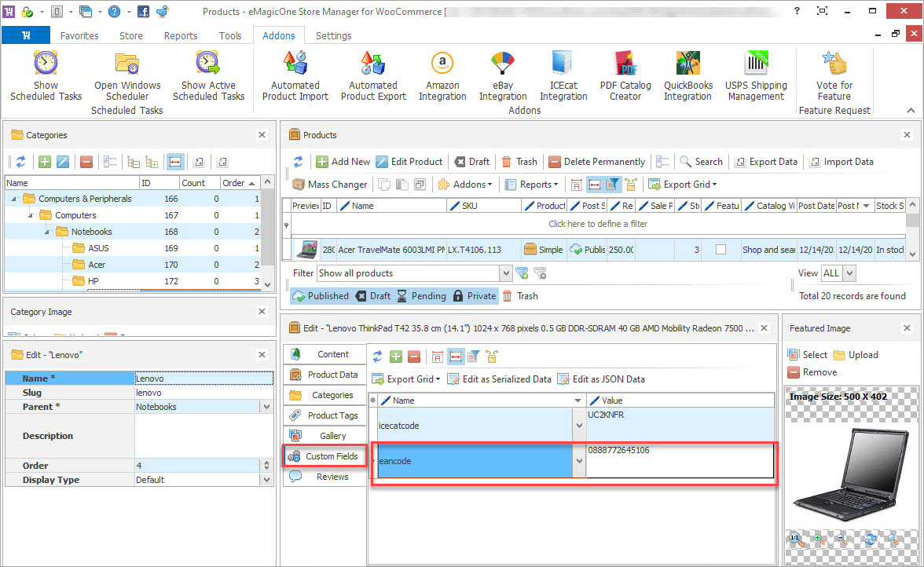Image resolution: width=924 pixels, height=567 pixels.
Task: Click the category Slug field
Action: pos(203,393)
